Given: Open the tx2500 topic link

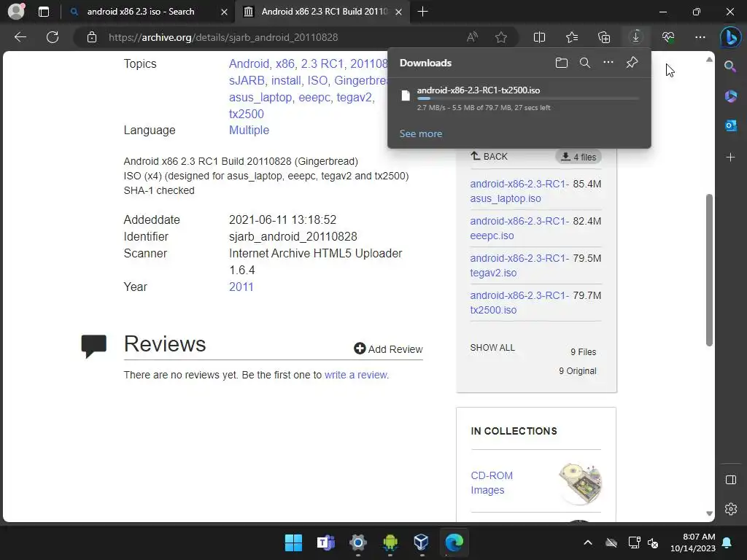Looking at the screenshot, I should pos(247,114).
